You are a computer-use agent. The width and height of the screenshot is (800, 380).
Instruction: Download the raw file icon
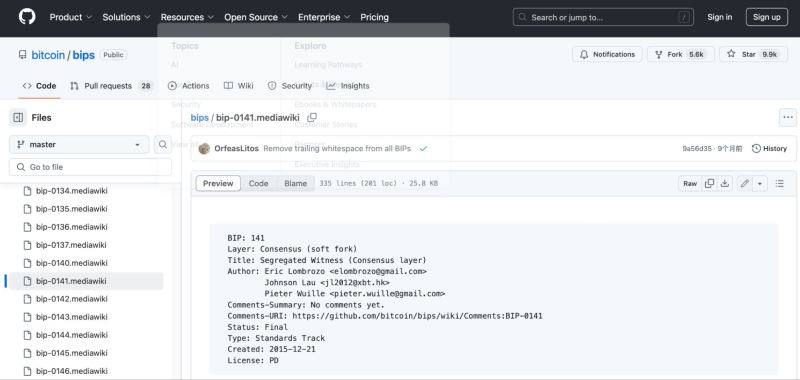pyautogui.click(x=724, y=184)
